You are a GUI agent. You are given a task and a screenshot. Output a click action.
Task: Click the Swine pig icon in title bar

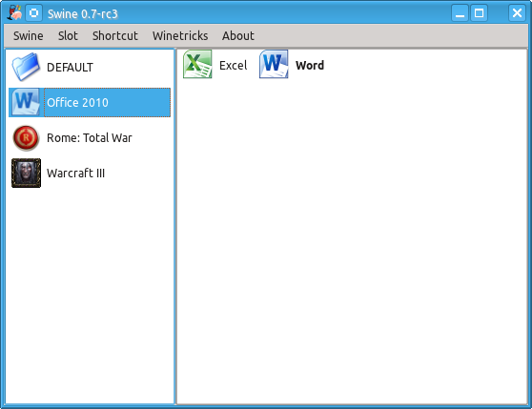click(x=14, y=13)
